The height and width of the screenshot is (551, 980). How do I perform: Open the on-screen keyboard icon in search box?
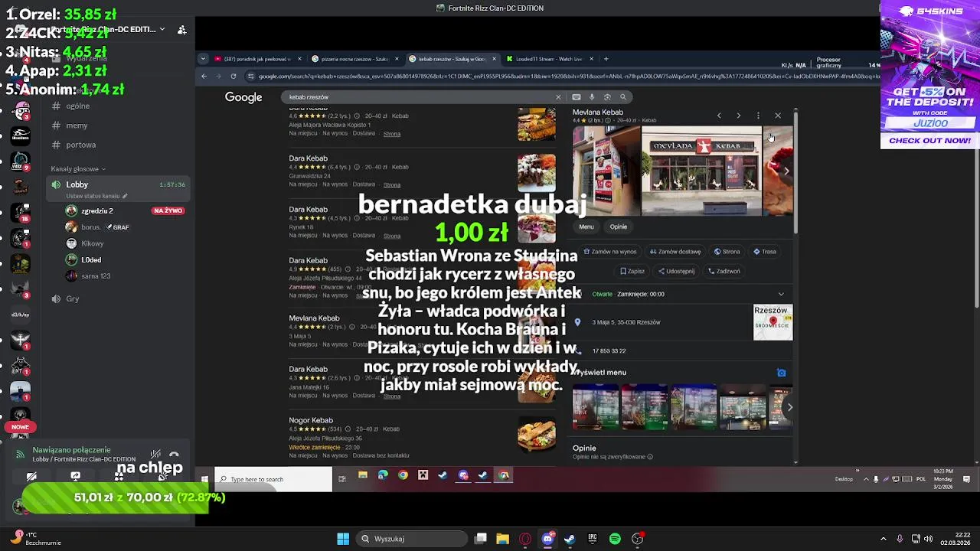click(x=577, y=97)
